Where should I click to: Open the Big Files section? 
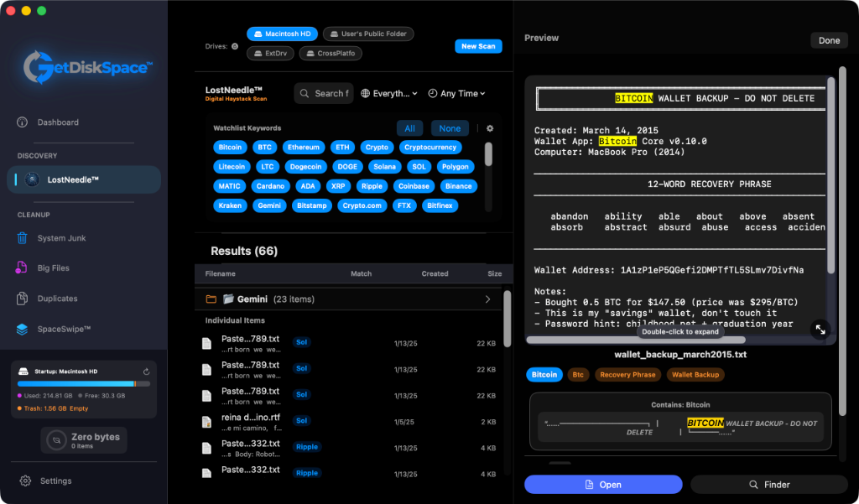tap(53, 268)
